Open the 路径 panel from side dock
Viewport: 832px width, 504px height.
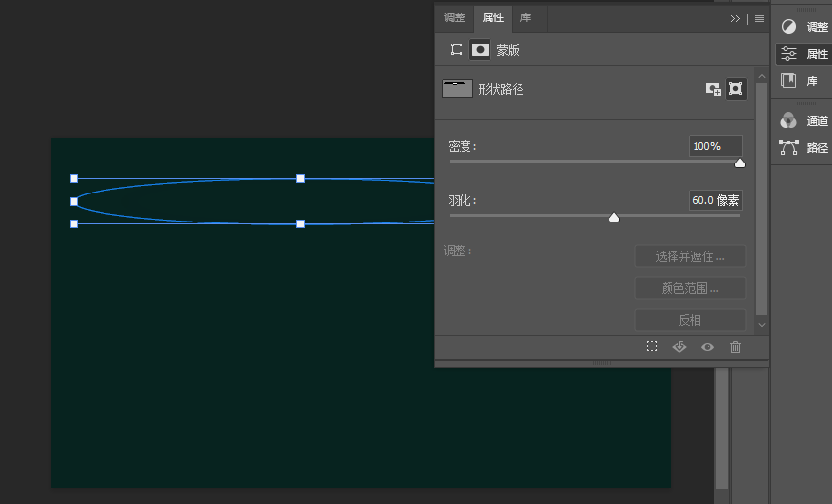[802, 147]
